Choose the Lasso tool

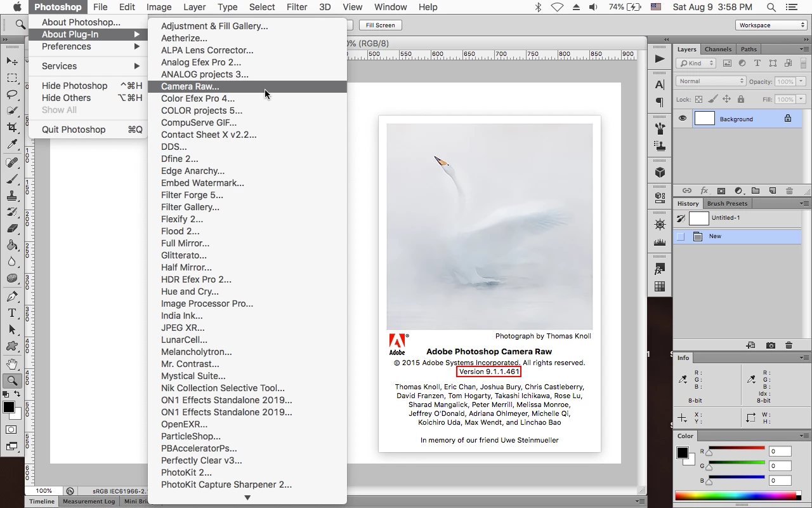pyautogui.click(x=12, y=94)
